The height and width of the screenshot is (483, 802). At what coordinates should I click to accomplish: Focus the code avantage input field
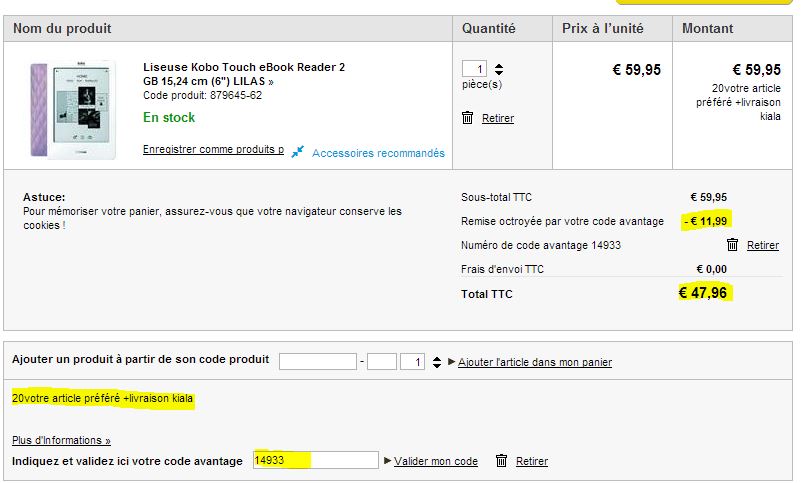pyautogui.click(x=316, y=460)
